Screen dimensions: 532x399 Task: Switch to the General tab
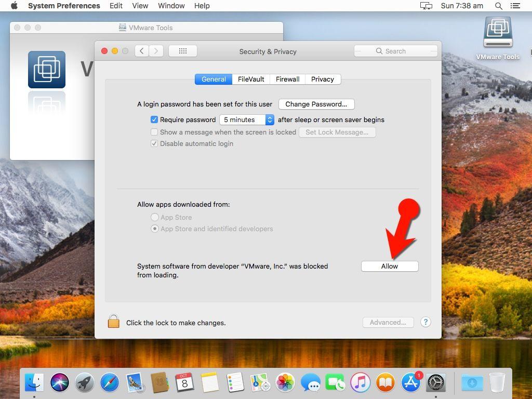[x=214, y=79]
